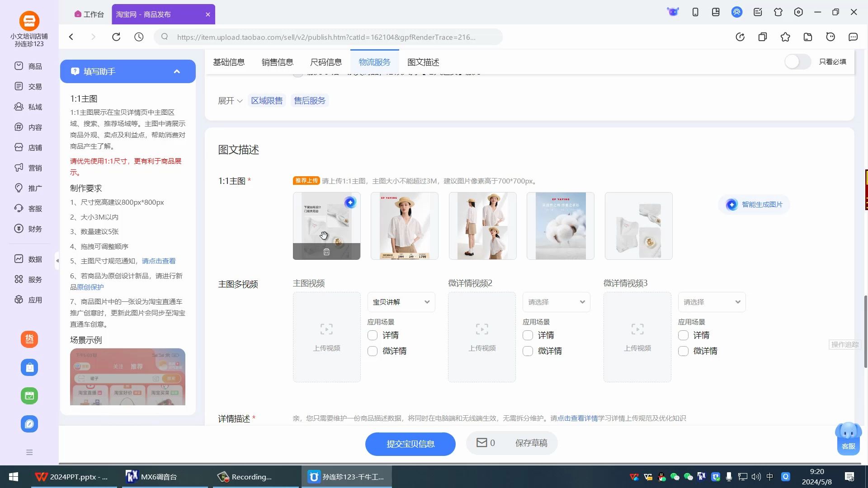Open the 图文描述 tab

(423, 62)
